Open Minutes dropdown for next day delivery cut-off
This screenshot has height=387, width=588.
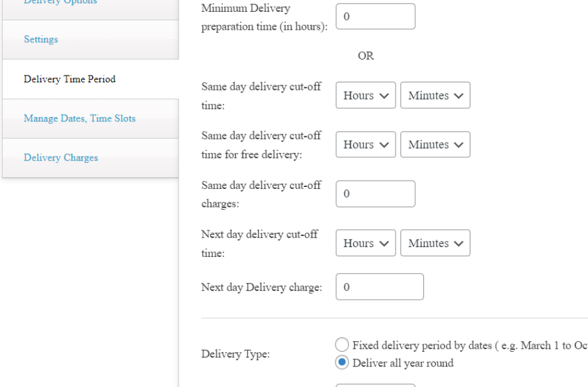[x=435, y=243]
